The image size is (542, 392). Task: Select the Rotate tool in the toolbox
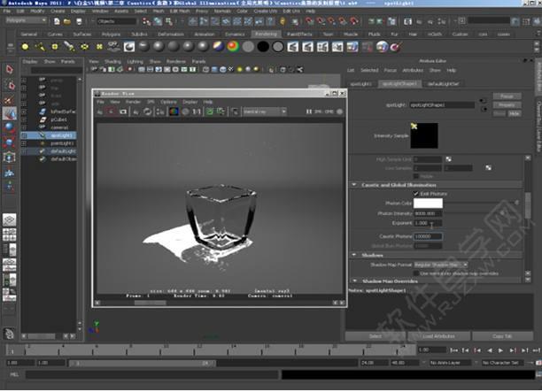coord(9,127)
